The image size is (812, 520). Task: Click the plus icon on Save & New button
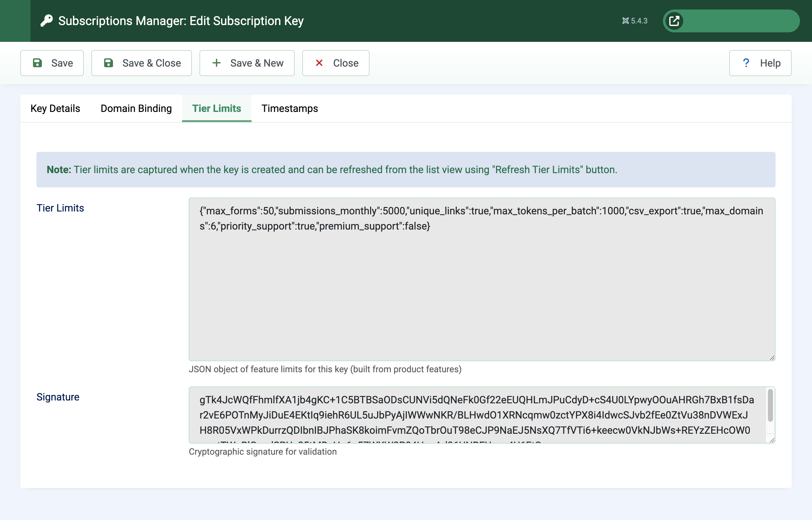tap(217, 63)
